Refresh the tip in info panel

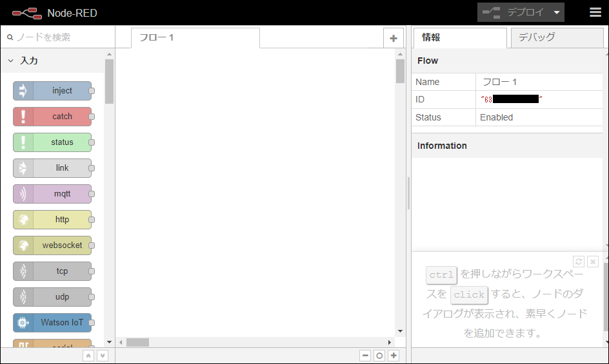[578, 262]
